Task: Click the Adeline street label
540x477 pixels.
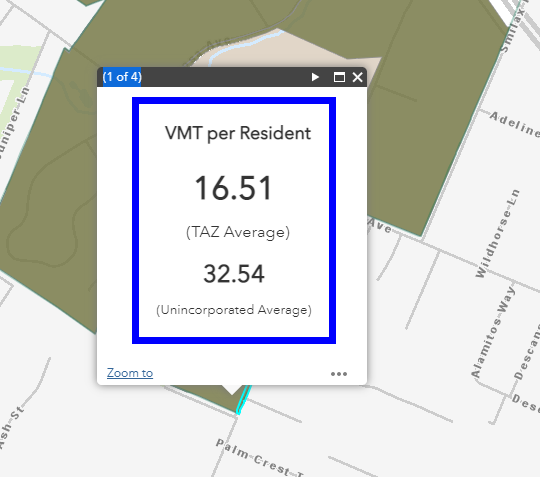Action: pyautogui.click(x=514, y=124)
